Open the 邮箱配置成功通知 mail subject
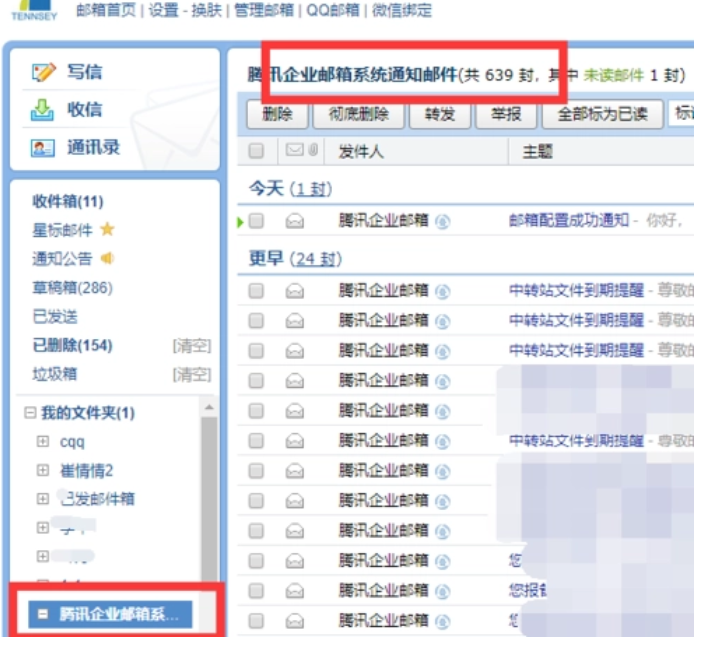 coord(569,220)
